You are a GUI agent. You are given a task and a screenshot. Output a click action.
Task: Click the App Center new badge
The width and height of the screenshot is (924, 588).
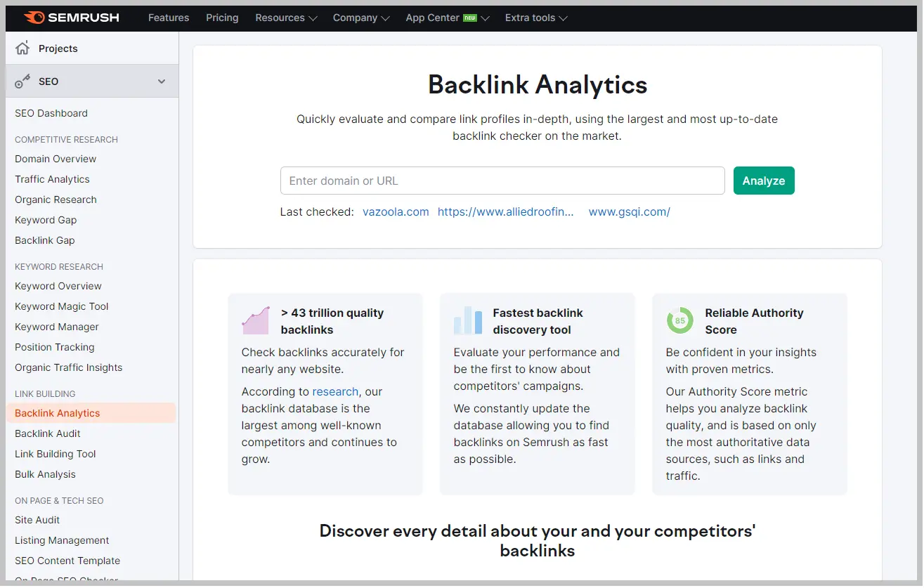tap(470, 18)
